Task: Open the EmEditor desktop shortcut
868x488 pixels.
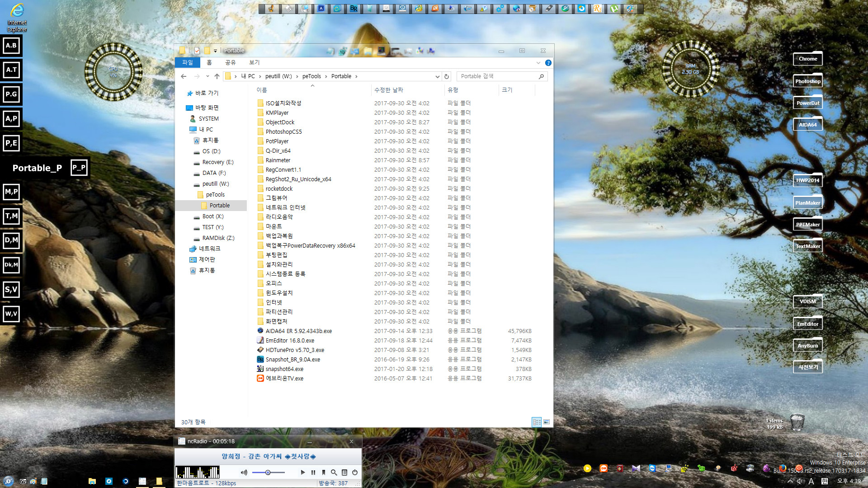Action: click(x=808, y=324)
